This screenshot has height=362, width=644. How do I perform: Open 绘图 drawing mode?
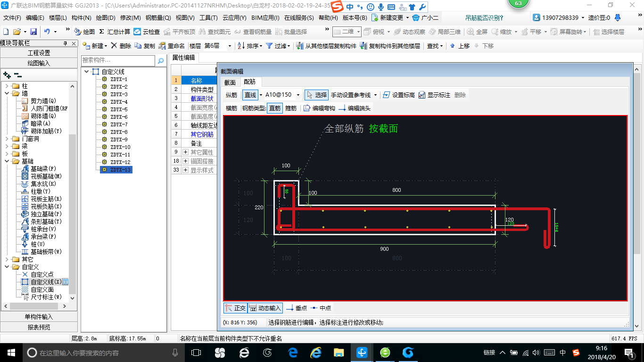85,32
